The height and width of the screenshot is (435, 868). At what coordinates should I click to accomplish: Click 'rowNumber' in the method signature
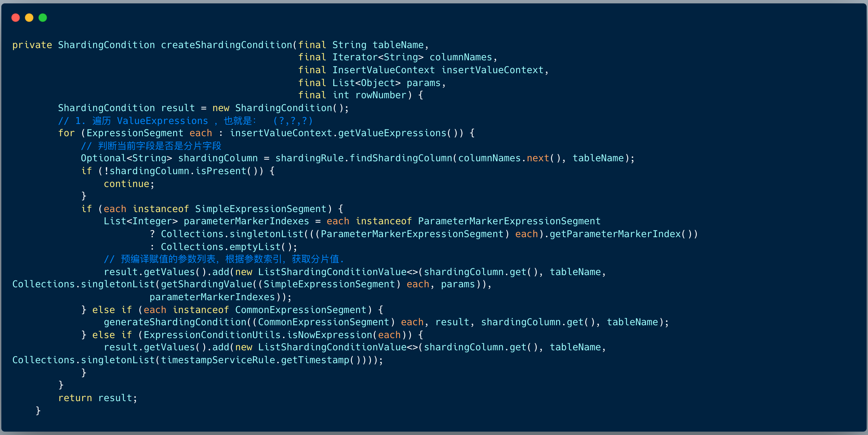[x=380, y=95]
